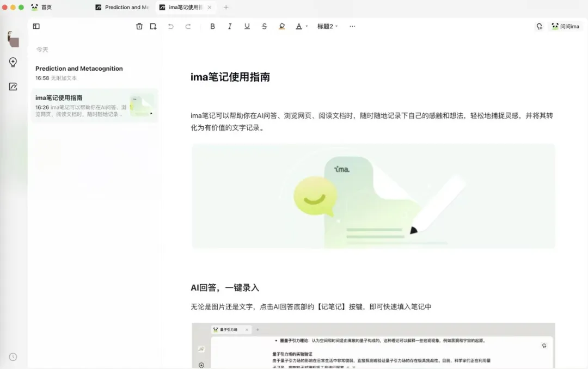
Task: Create a new note
Action: pos(153,26)
